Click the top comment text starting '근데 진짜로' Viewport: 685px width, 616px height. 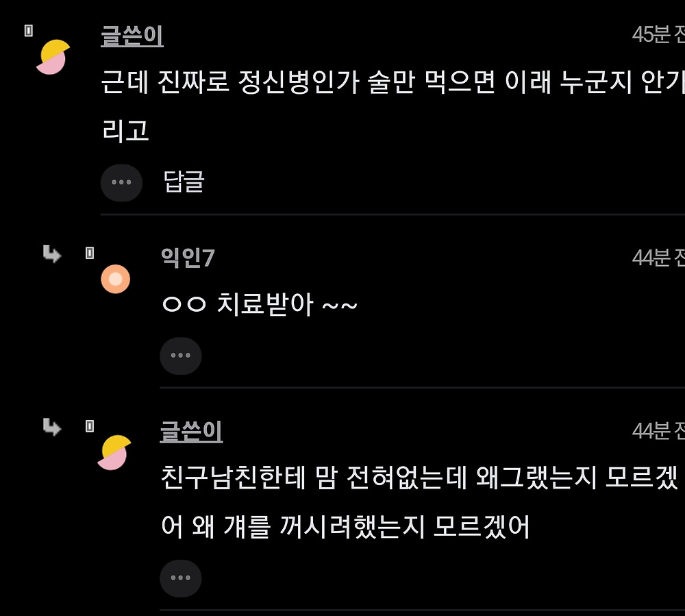(390, 84)
